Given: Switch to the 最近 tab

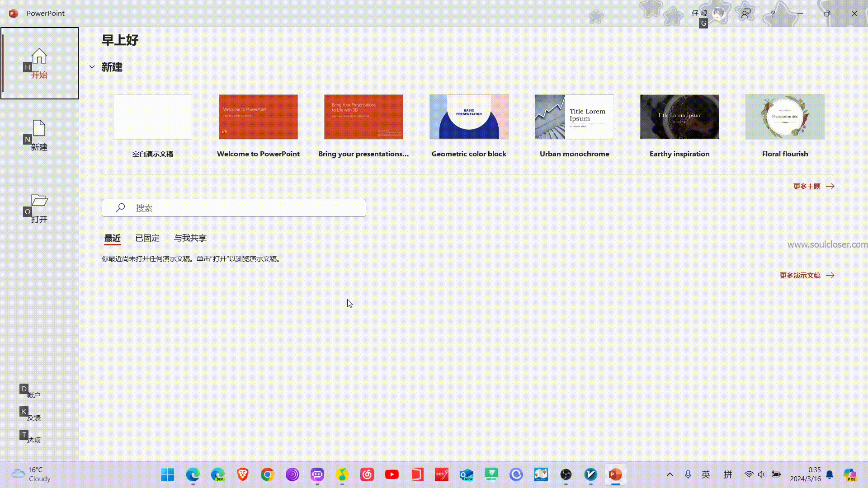Looking at the screenshot, I should (x=113, y=238).
